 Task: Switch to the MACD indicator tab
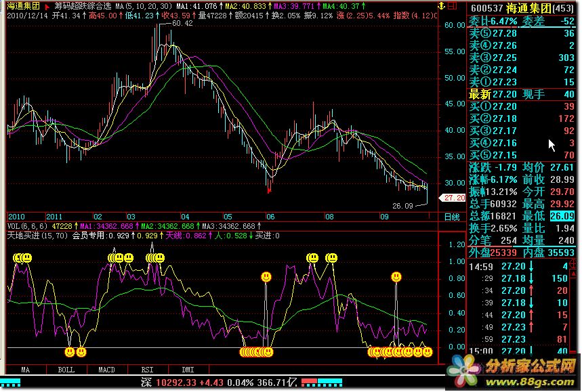[x=106, y=370]
